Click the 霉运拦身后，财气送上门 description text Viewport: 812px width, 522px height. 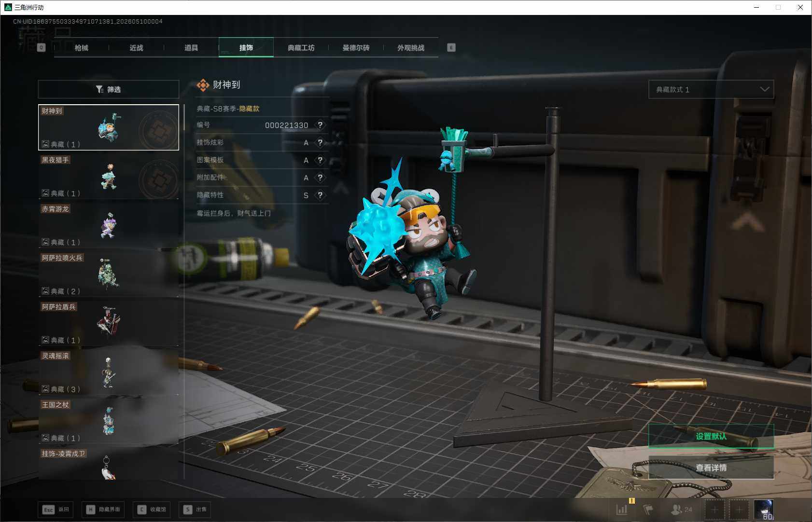[234, 213]
